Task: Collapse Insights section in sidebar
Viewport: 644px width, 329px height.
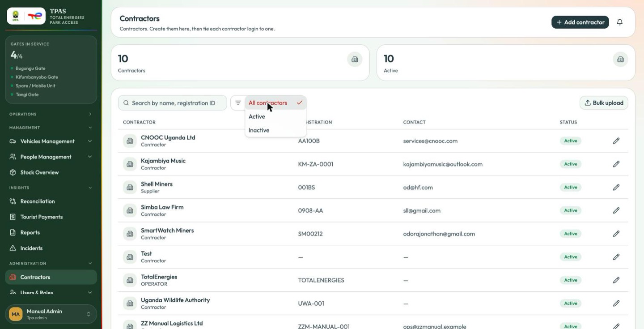Action: point(51,188)
